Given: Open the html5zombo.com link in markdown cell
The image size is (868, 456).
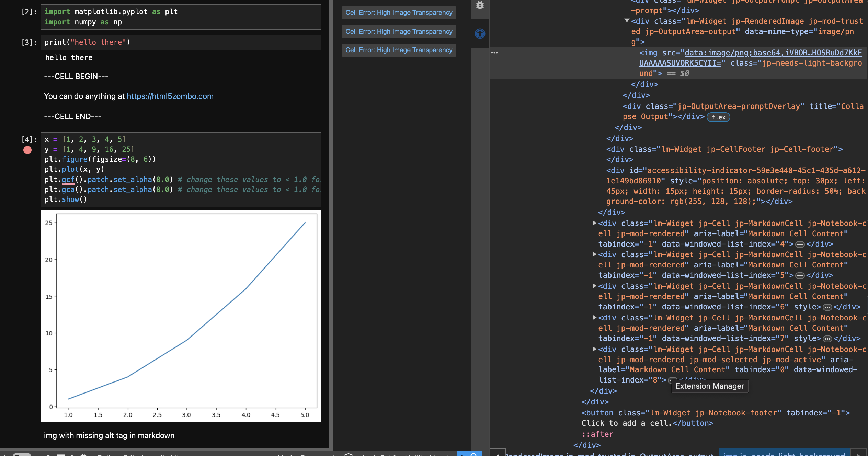Looking at the screenshot, I should click(x=170, y=96).
